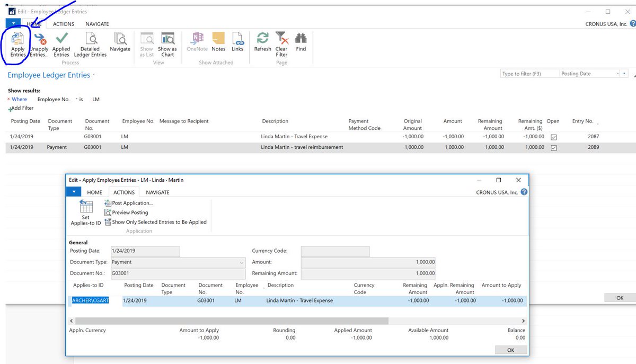Image resolution: width=636 pixels, height=364 pixels.
Task: Click the blue application menu arrow in main window
Action: click(x=13, y=24)
